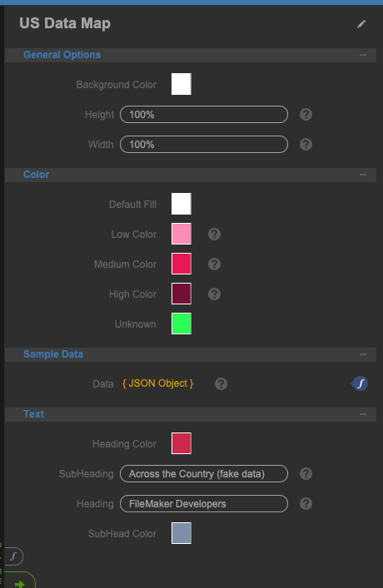This screenshot has height=588, width=383.
Task: Open help for the Width field
Action: 306,145
